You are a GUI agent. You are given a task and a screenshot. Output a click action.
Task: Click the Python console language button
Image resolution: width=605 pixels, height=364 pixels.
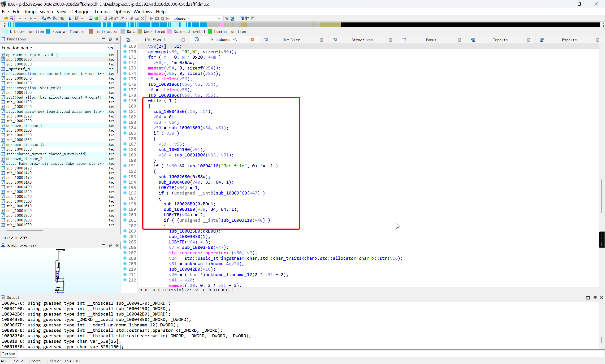9,354
